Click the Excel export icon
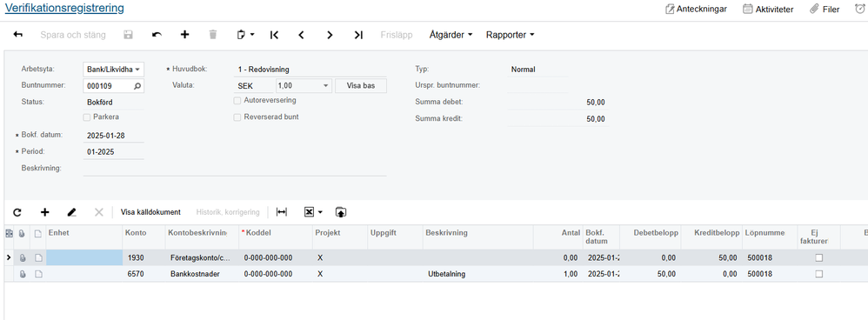 click(x=310, y=212)
